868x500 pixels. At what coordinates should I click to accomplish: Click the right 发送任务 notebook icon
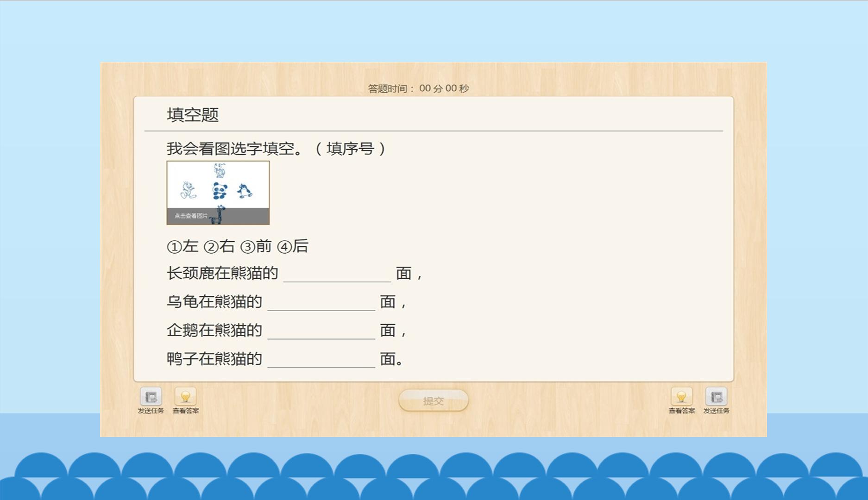pyautogui.click(x=716, y=397)
